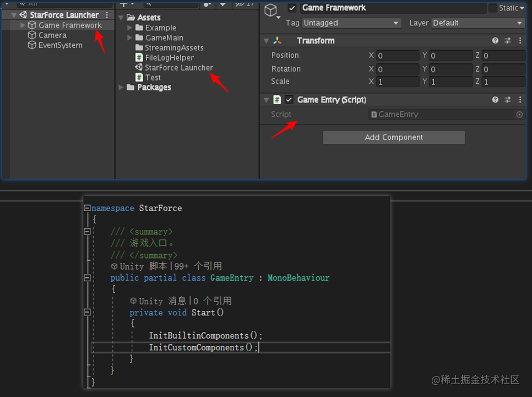Open Game Entry preset settings icon

[x=508, y=99]
